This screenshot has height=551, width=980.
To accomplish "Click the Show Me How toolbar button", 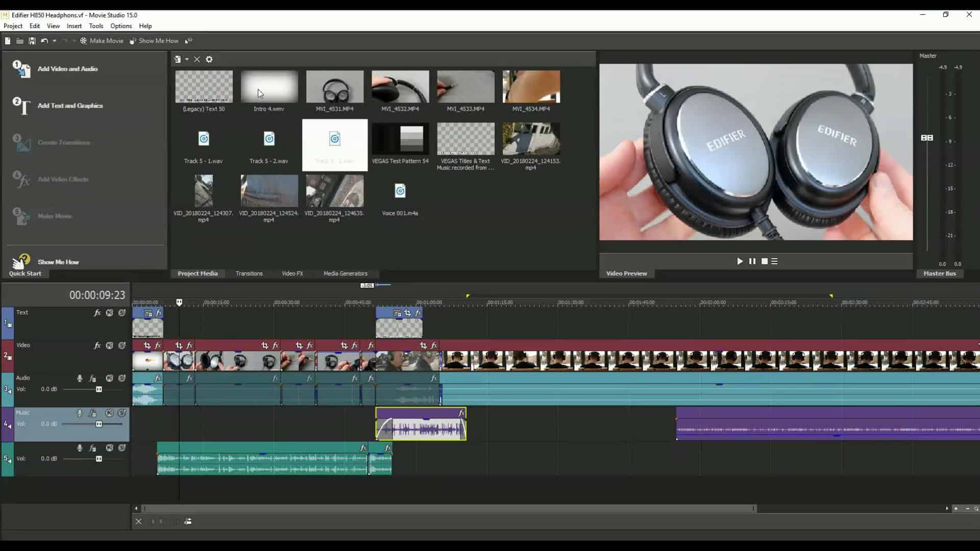I will point(154,41).
